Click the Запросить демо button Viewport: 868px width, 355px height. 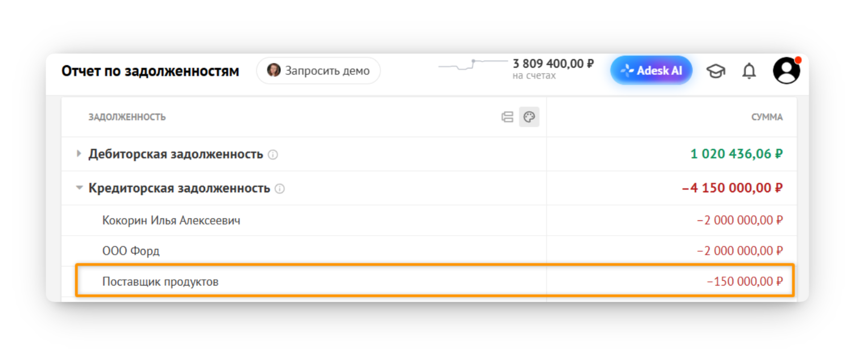point(318,71)
